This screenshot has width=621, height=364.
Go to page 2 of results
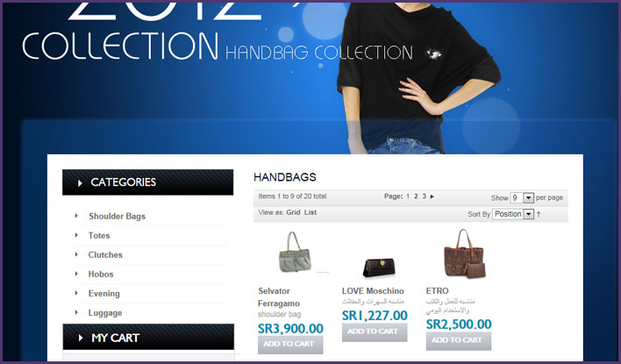(416, 196)
